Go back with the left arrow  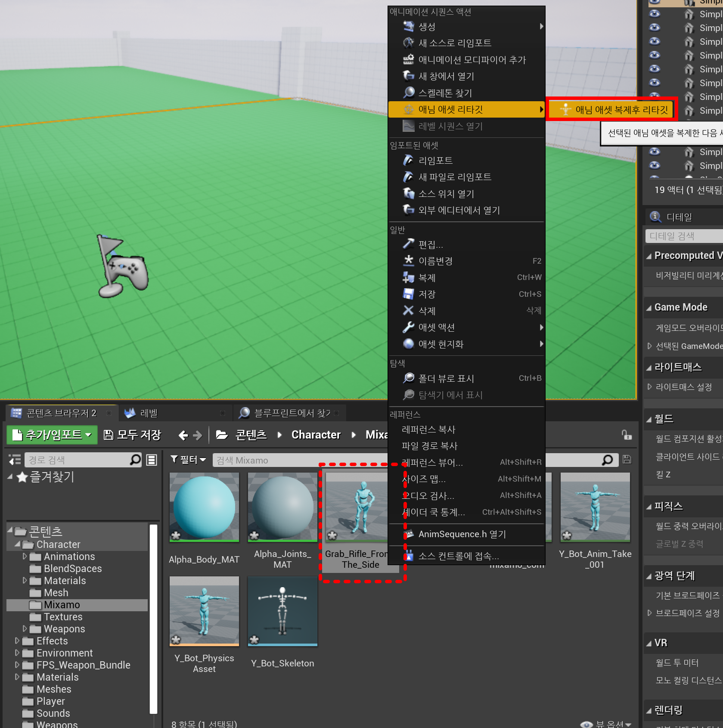tap(183, 436)
